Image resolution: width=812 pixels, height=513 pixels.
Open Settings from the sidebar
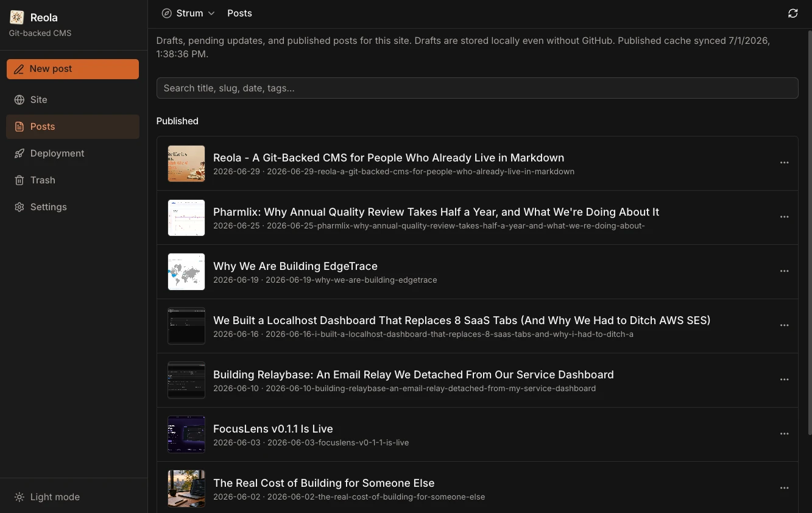[72, 207]
